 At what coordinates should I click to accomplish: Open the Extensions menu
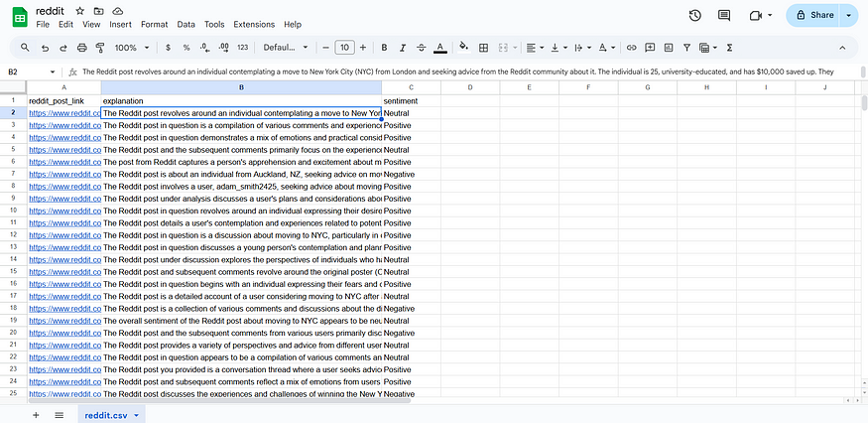(254, 25)
